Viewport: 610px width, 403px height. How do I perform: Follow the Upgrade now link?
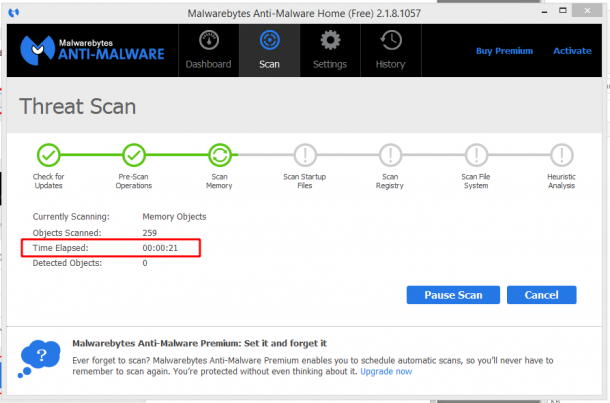click(386, 371)
